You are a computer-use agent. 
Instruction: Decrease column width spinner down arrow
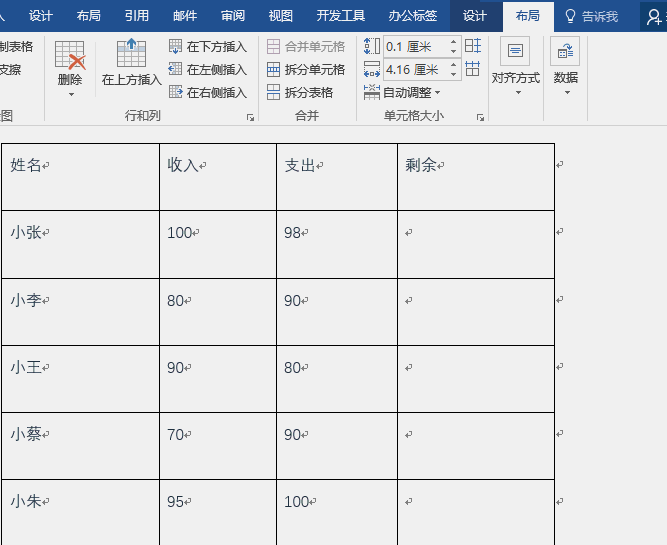point(453,74)
